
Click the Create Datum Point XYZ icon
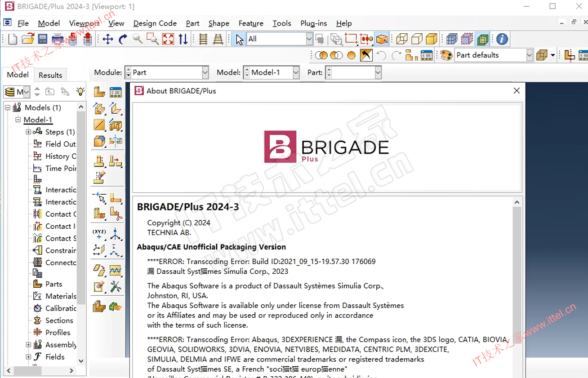coord(99,234)
